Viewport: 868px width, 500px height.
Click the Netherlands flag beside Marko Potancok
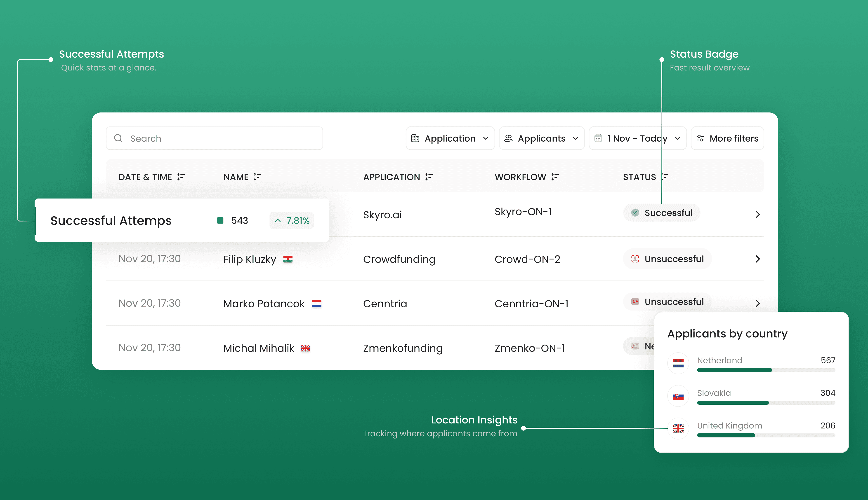pos(316,304)
